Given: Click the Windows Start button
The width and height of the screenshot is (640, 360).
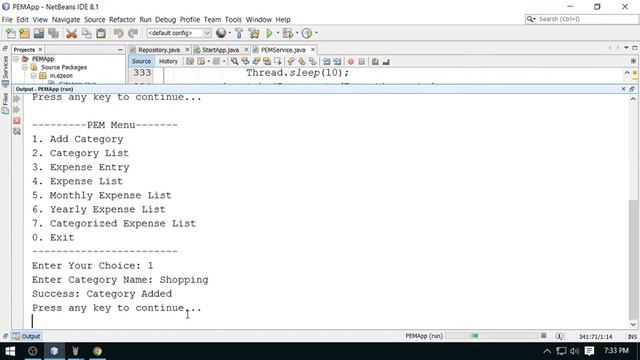Looking at the screenshot, I should click(x=10, y=351).
